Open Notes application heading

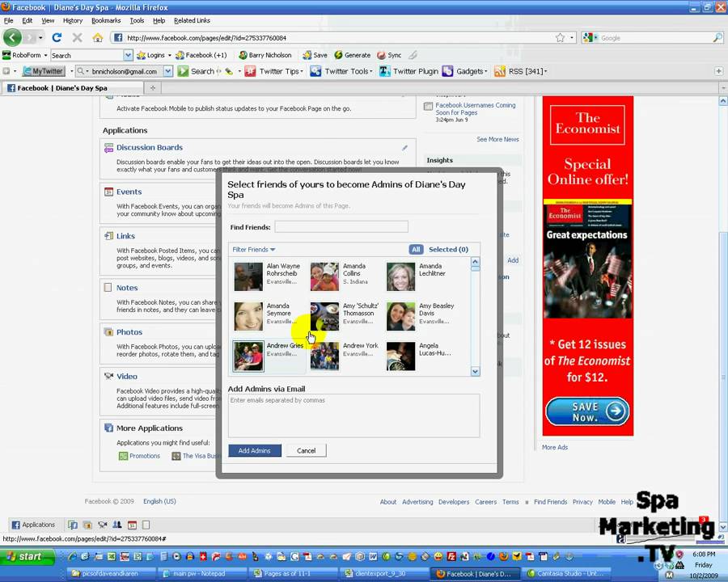tap(127, 288)
